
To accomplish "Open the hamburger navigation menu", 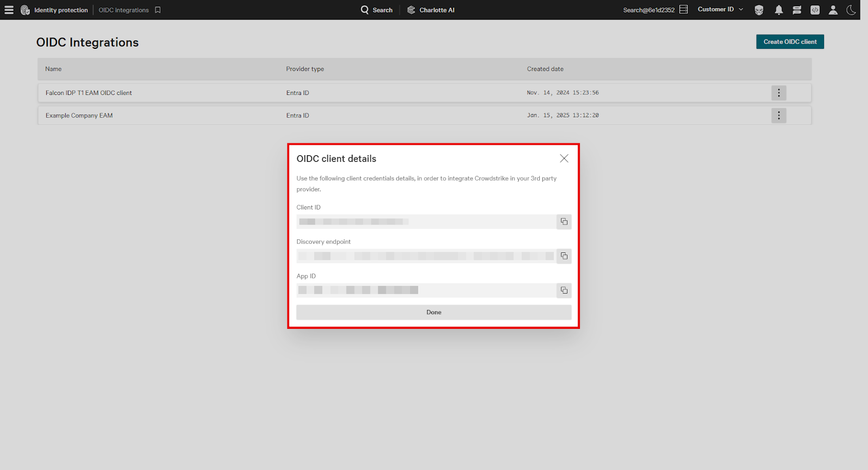I will (9, 10).
